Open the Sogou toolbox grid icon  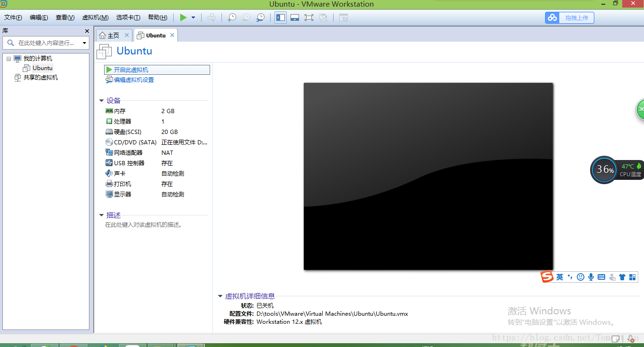[632, 277]
